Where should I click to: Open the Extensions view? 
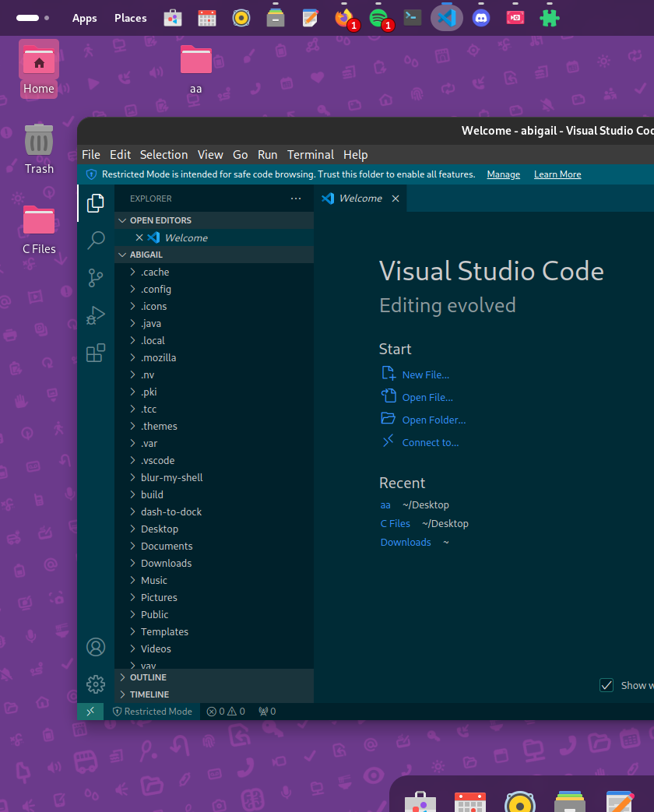click(x=96, y=353)
